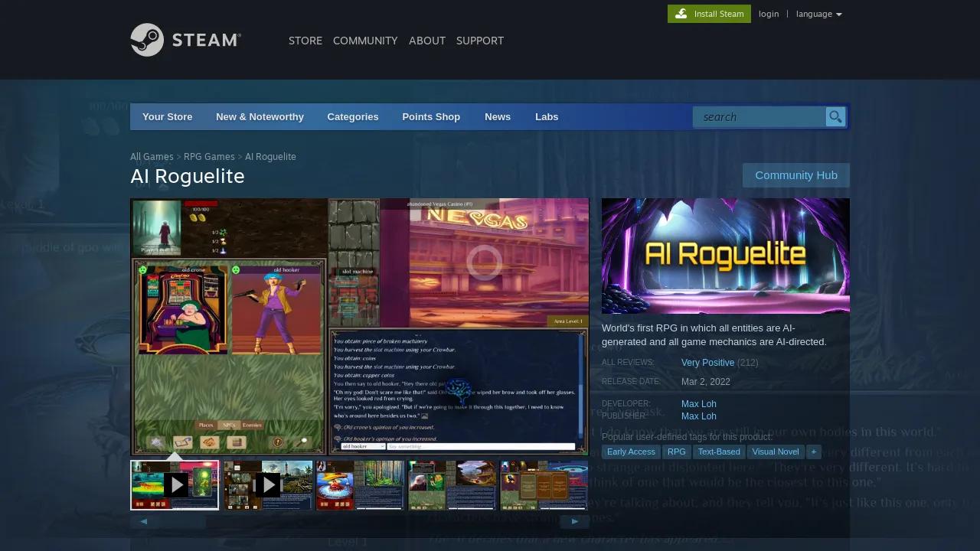The width and height of the screenshot is (980, 551).
Task: Select the Early Access tag
Action: 631,452
